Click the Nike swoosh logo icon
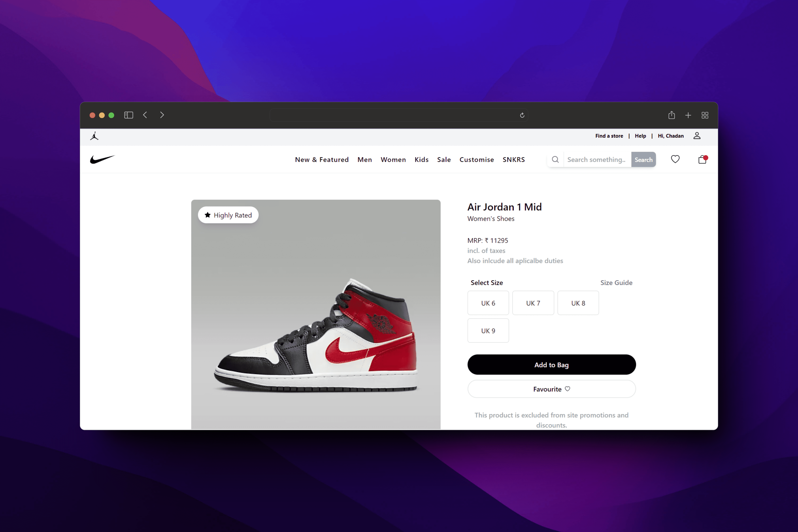 pos(102,159)
